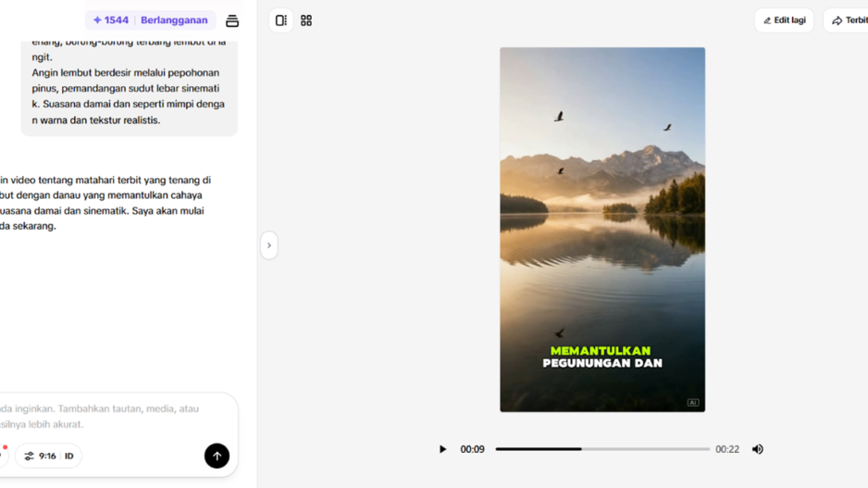Click the video progress bar

(x=601, y=449)
